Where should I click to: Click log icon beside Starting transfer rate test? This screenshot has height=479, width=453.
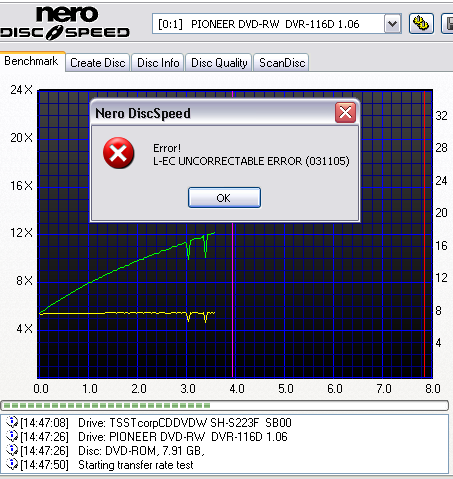click(12, 464)
